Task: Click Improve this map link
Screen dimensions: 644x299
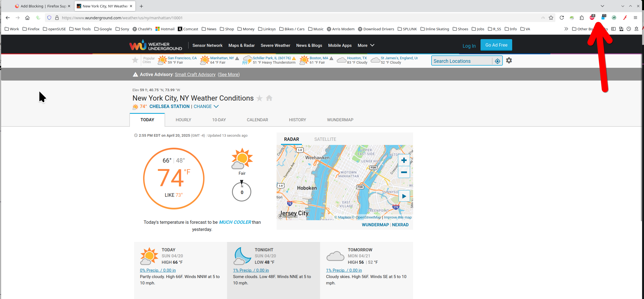Action: click(x=398, y=217)
